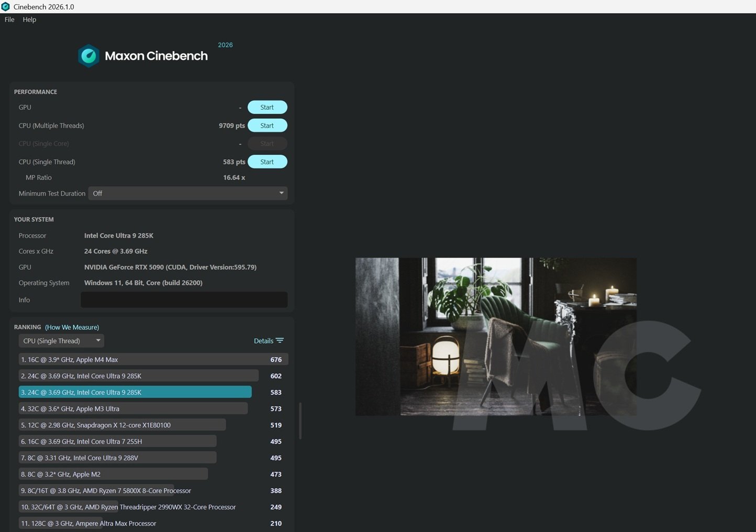The height and width of the screenshot is (532, 756).
Task: Expand the Minimum Test Duration dropdown
Action: pos(187,193)
